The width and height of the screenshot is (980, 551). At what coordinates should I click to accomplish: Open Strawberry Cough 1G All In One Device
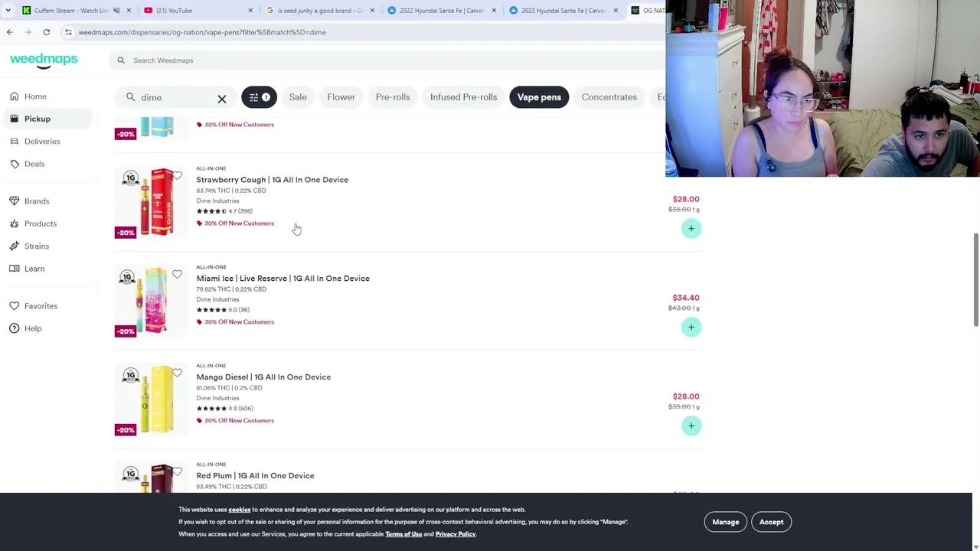[272, 180]
